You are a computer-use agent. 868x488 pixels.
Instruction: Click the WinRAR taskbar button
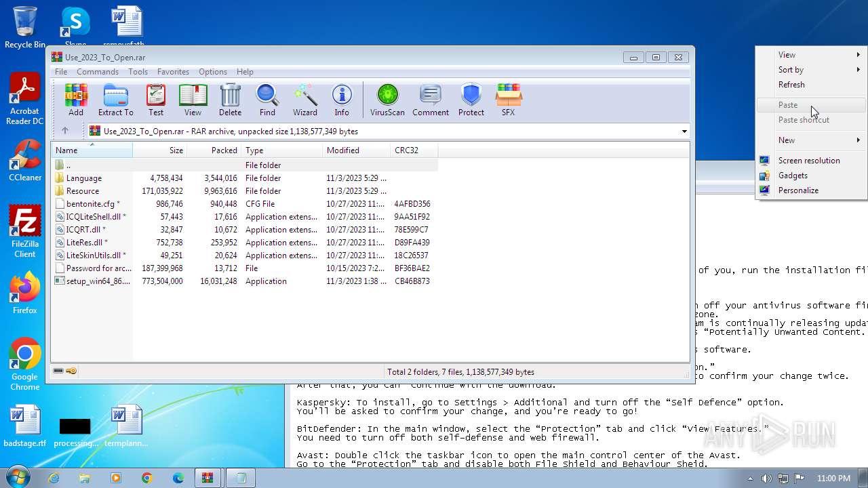[208, 478]
